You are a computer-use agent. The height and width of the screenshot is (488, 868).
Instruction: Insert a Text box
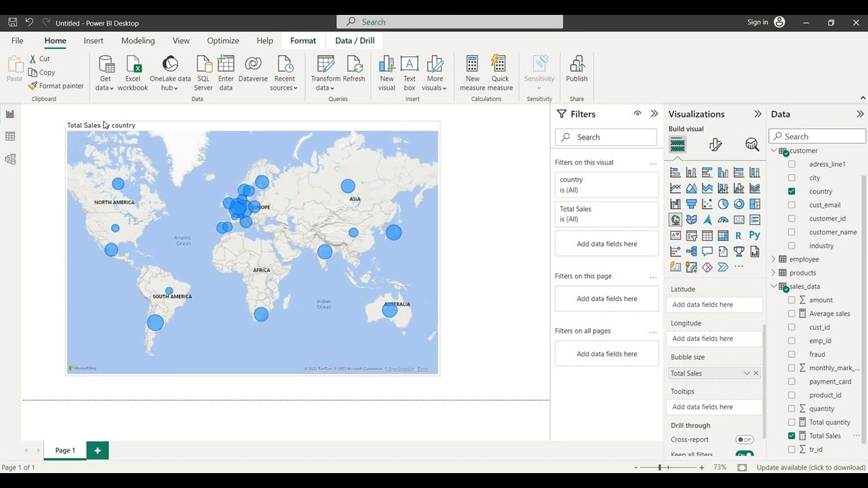click(410, 73)
